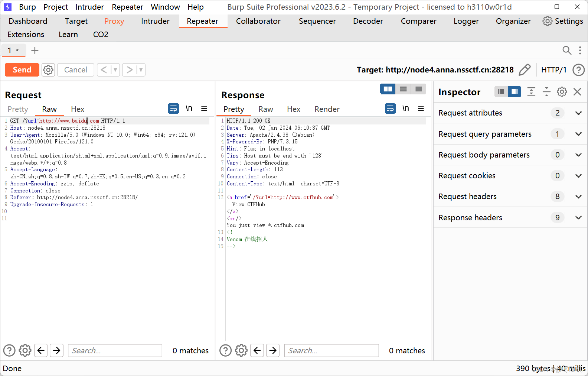
Task: Send the Repeater request
Action: (x=22, y=70)
